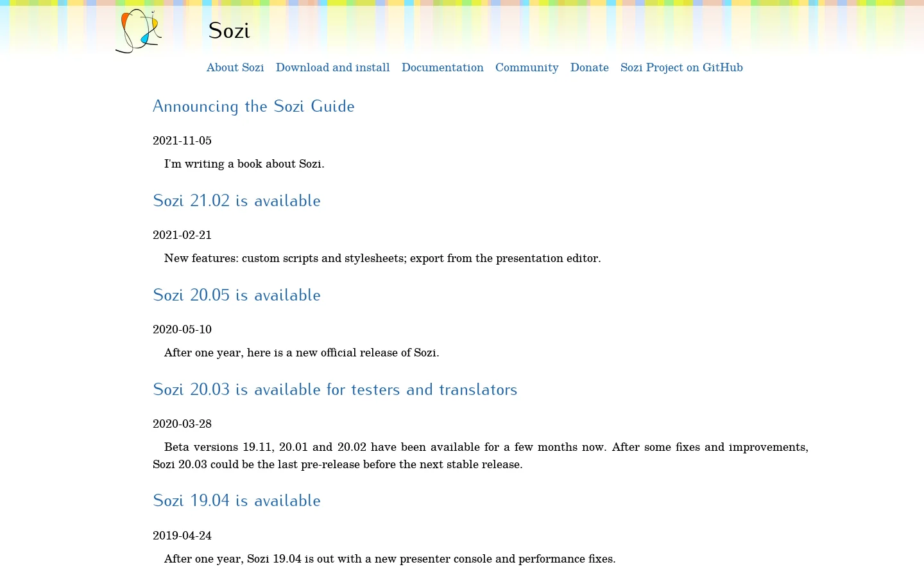Read the Sozi 20.05 is available post
Image resolution: width=924 pixels, height=578 pixels.
[237, 295]
